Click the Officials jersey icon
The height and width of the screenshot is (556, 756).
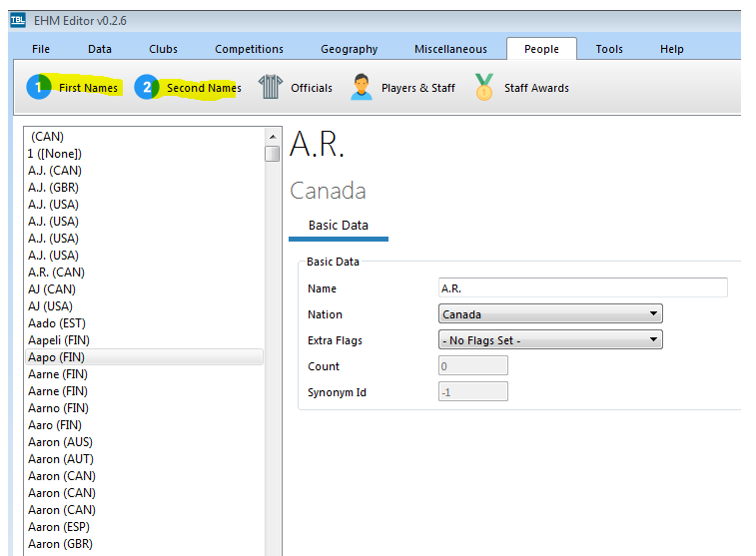coord(271,87)
